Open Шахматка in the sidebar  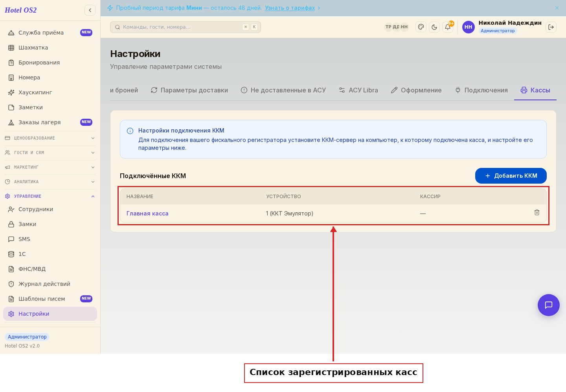(x=50, y=48)
